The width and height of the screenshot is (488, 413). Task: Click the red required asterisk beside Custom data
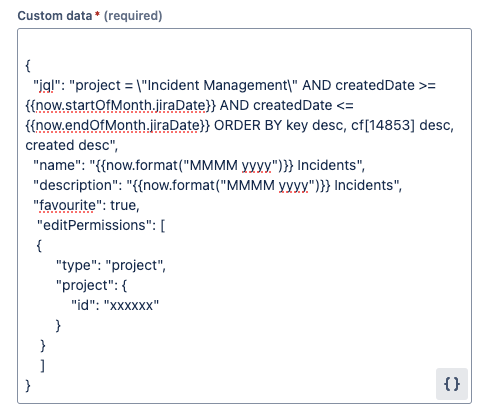pos(97,14)
